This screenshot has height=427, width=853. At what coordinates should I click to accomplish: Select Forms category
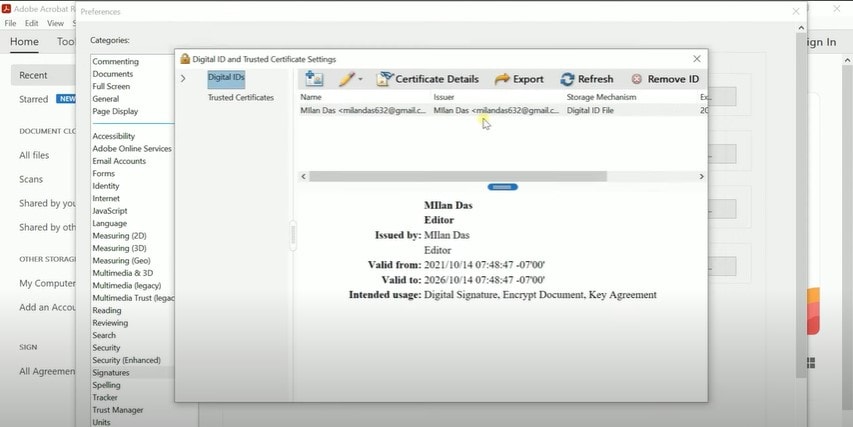[x=103, y=174]
